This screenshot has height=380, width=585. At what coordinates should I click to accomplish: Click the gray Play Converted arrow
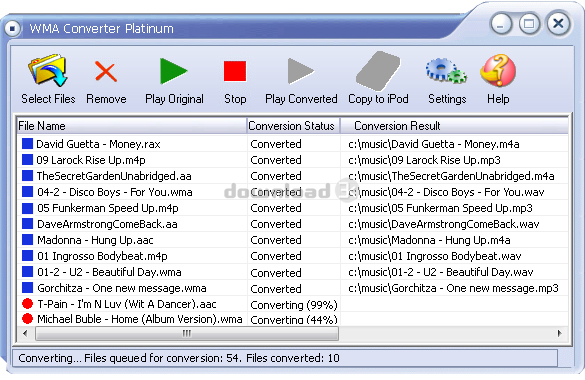pyautogui.click(x=301, y=70)
